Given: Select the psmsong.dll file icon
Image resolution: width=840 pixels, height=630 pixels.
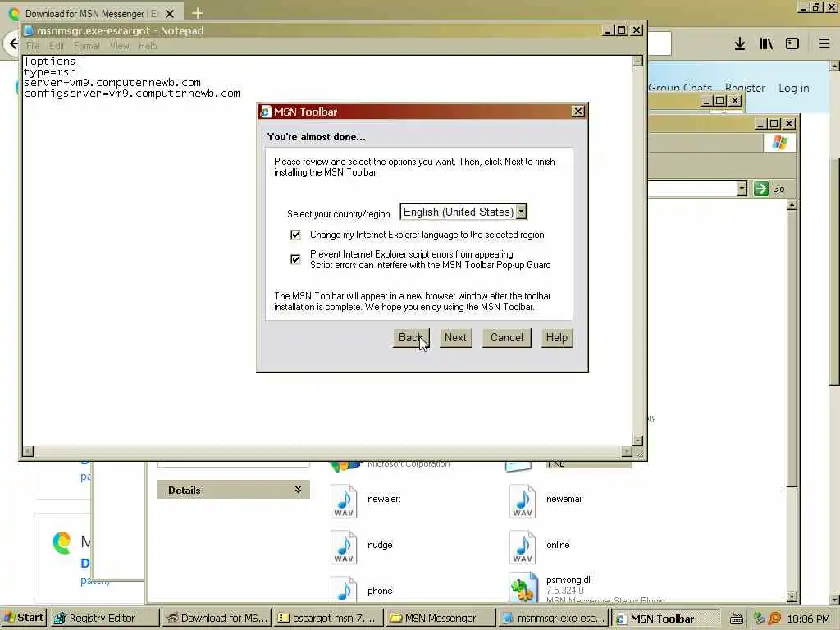Looking at the screenshot, I should (523, 587).
